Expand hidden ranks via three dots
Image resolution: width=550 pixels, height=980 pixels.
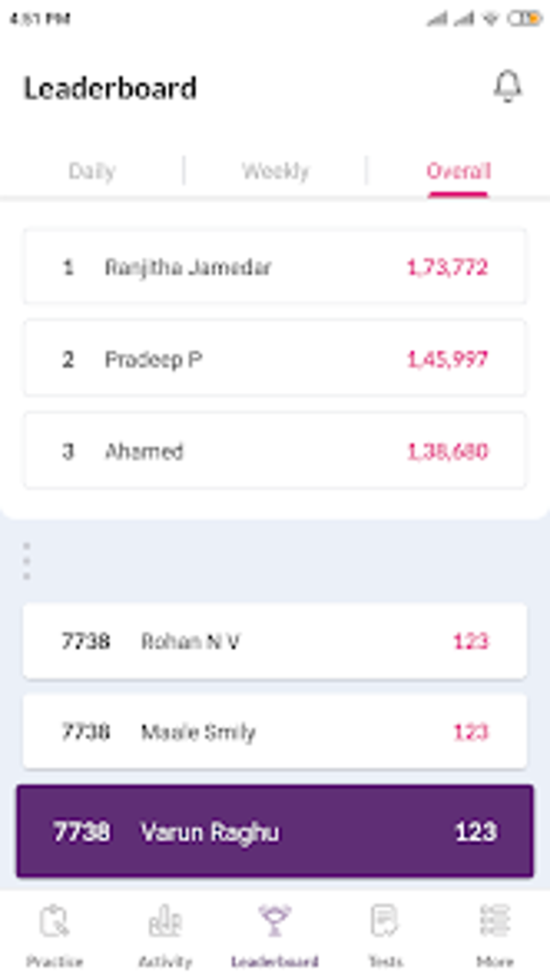tap(26, 561)
